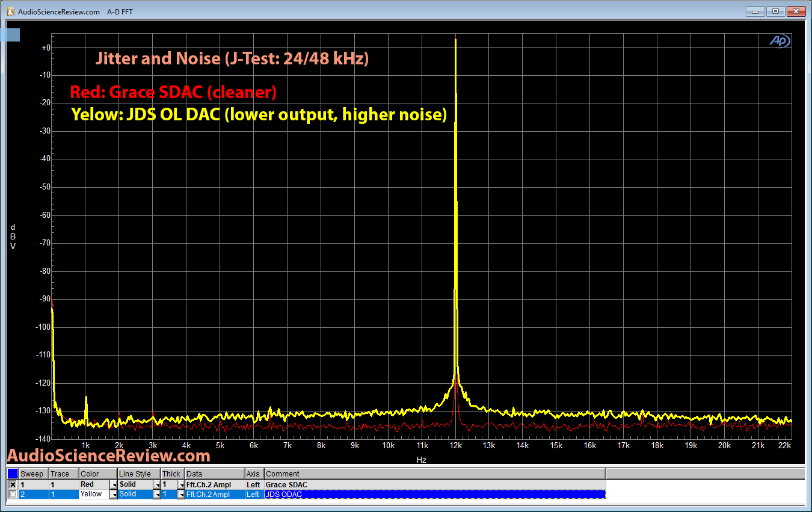812x512 pixels.
Task: Click the -90 amplitude axis label
Action: tap(44, 299)
